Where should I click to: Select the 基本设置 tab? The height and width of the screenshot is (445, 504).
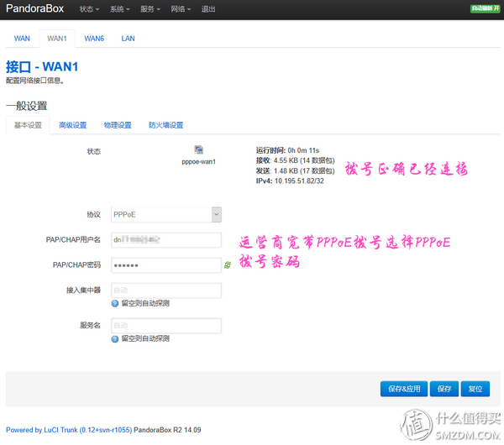(28, 125)
